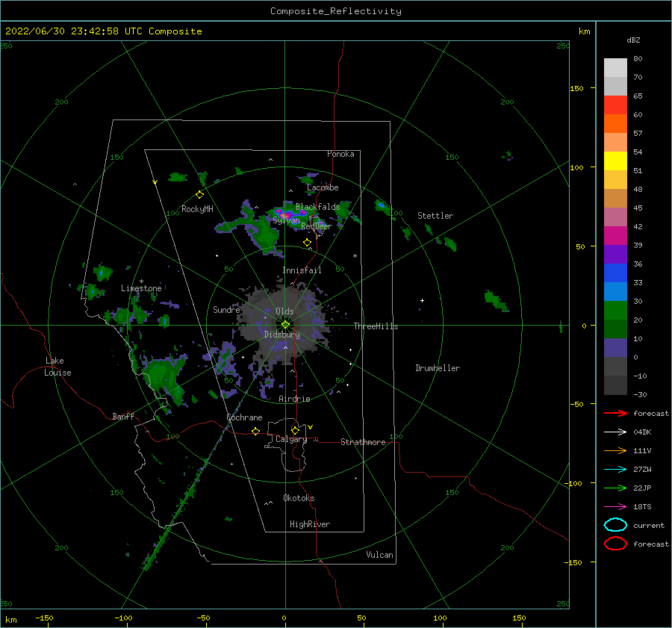Click the strong reflectivity core near Sylvan
The image size is (672, 628).
(286, 214)
